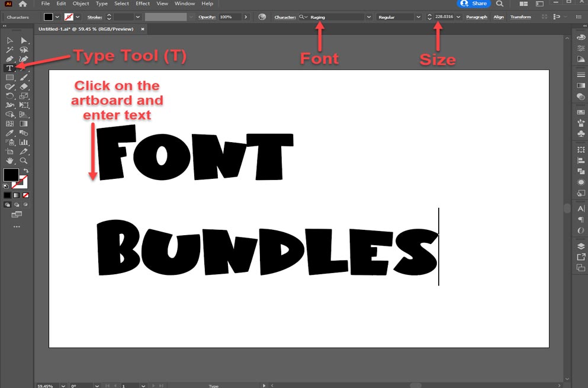Screen dimensions: 588x388
Task: Open the font size dropdown
Action: click(x=458, y=17)
